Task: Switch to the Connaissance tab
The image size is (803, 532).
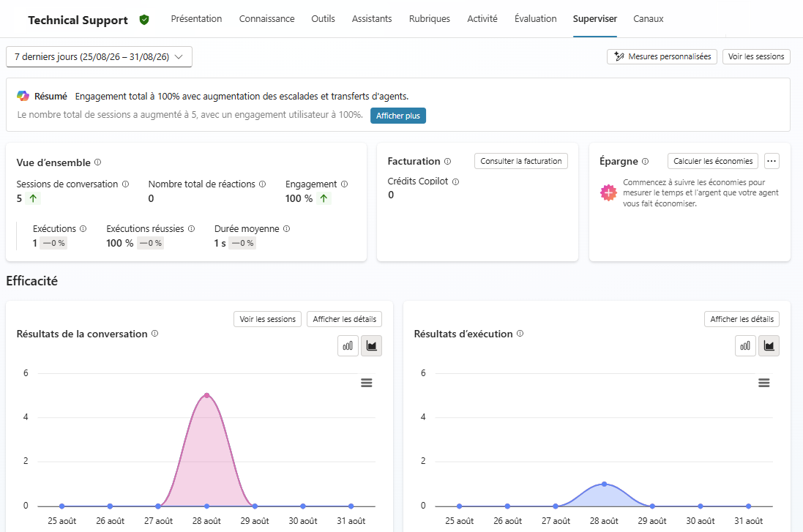Action: (x=267, y=19)
